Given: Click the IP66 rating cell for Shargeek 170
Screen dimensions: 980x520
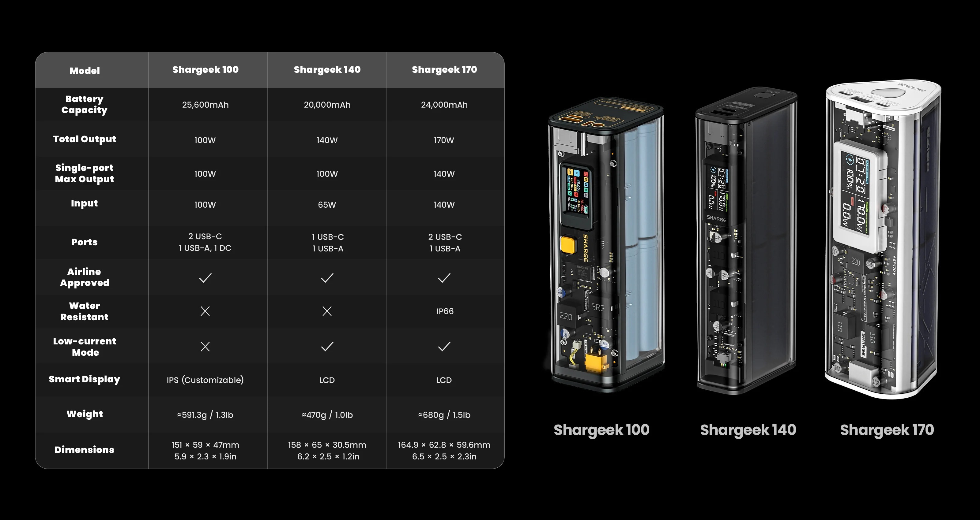Looking at the screenshot, I should pos(444,311).
